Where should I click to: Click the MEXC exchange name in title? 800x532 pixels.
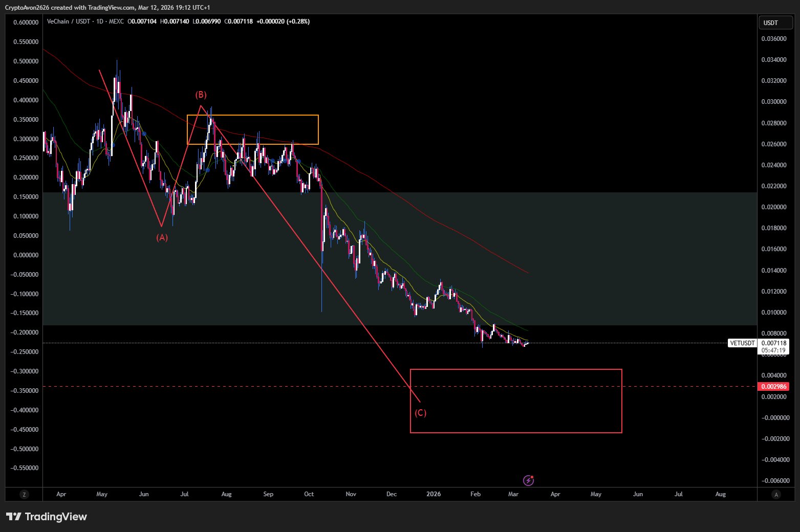point(116,21)
